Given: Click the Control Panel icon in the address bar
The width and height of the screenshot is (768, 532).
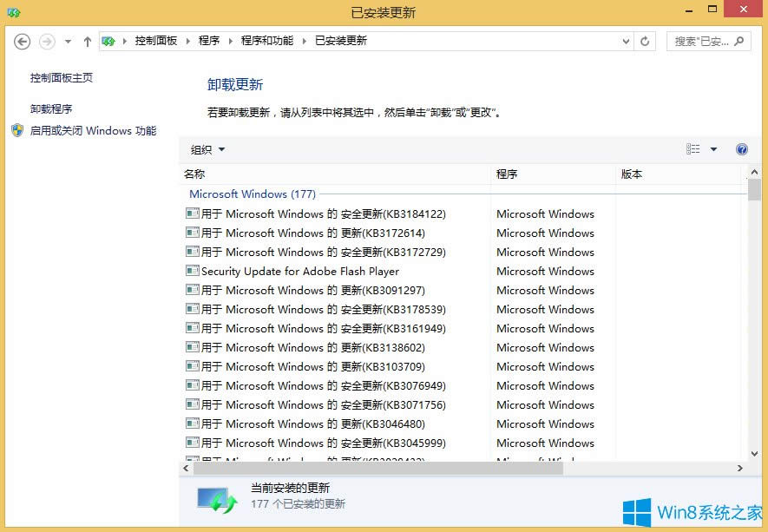Looking at the screenshot, I should [x=108, y=40].
